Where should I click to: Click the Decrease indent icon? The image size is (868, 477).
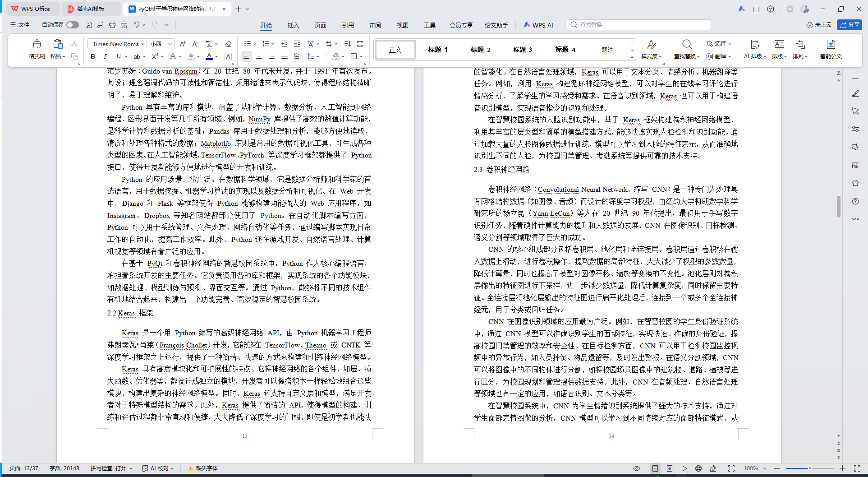click(284, 44)
